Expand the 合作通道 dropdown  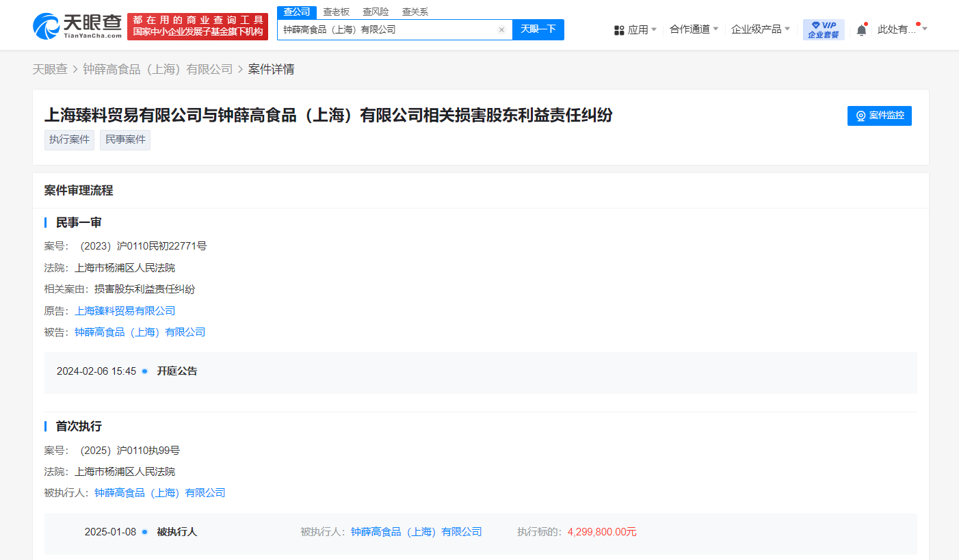tap(694, 29)
